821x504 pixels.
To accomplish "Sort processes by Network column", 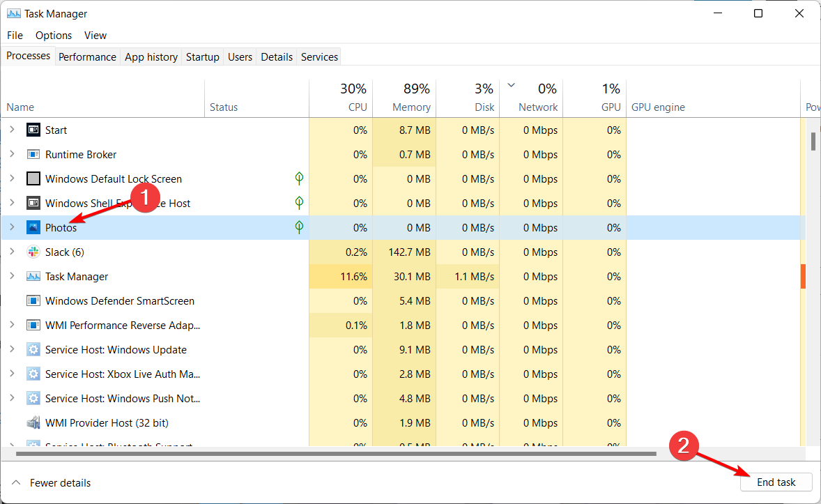I will (x=531, y=98).
